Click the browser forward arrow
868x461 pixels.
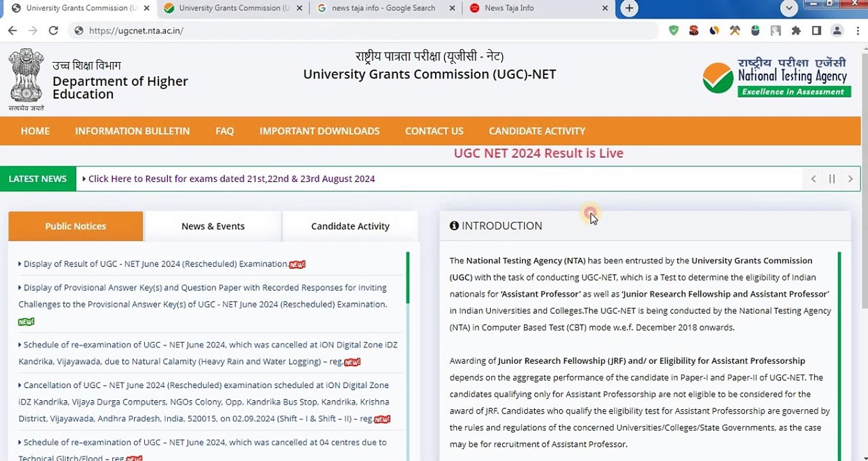click(x=33, y=31)
